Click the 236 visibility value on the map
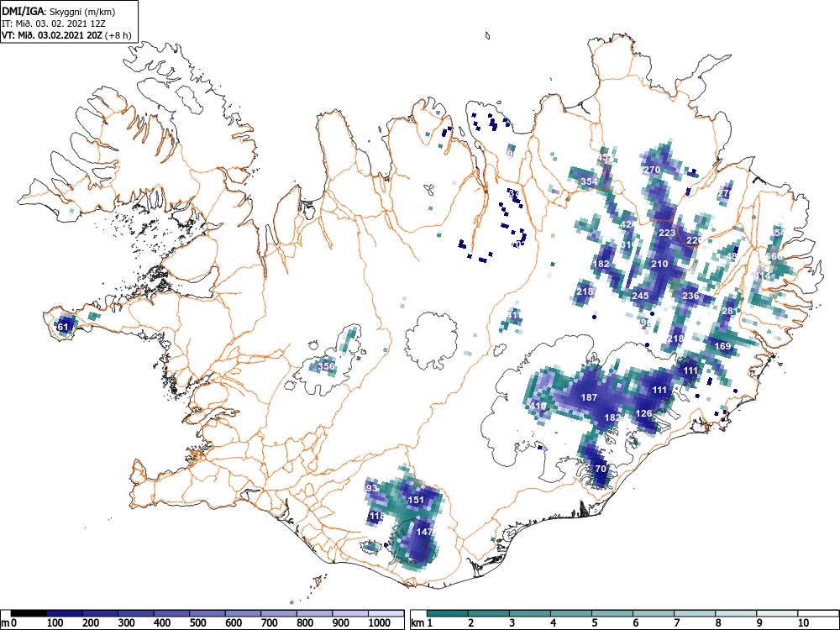Viewport: 840px width, 630px height. tap(690, 295)
